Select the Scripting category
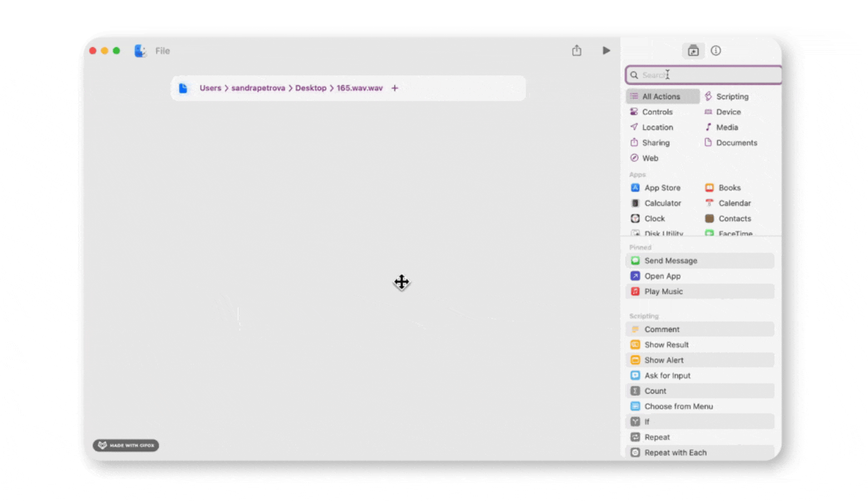Screen dimensions: 868x501 [727, 96]
